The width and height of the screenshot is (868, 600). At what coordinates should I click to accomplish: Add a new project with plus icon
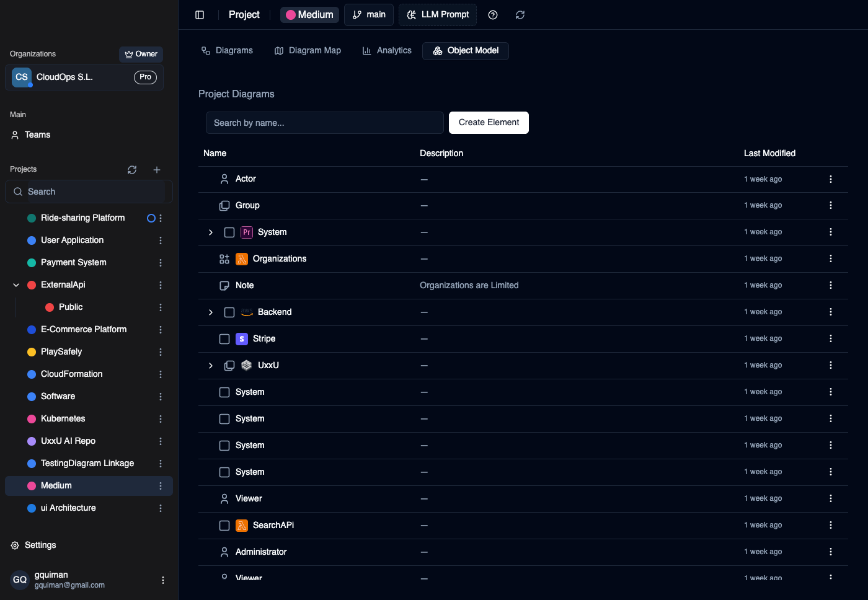157,170
